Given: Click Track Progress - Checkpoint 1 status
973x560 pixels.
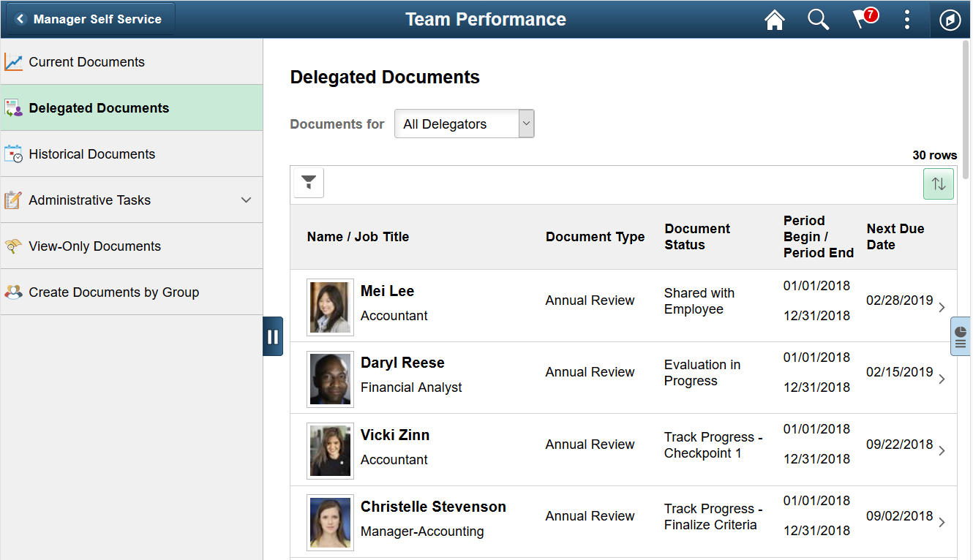Looking at the screenshot, I should click(713, 445).
